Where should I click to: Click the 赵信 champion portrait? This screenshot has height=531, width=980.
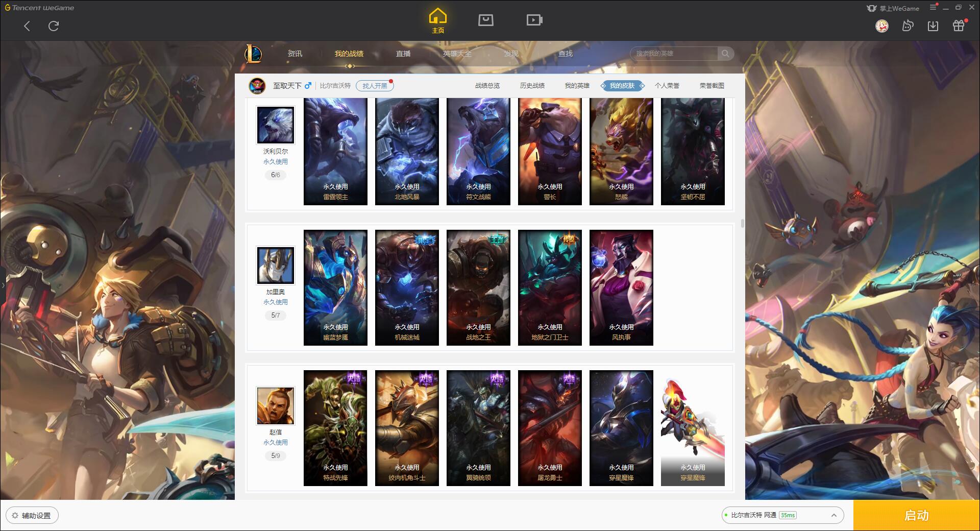coord(276,406)
